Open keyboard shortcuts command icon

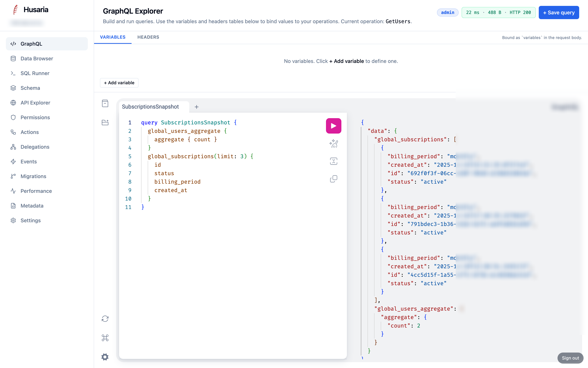tap(105, 338)
